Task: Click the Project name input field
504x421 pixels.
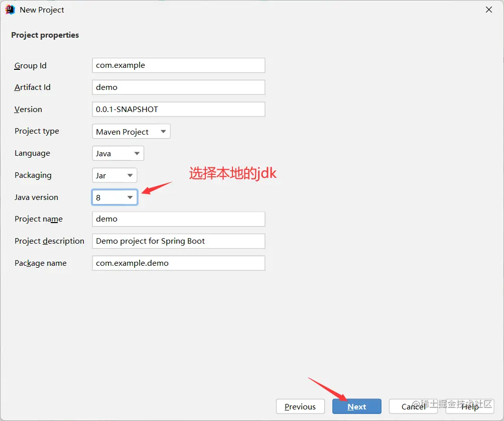Action: (x=178, y=219)
